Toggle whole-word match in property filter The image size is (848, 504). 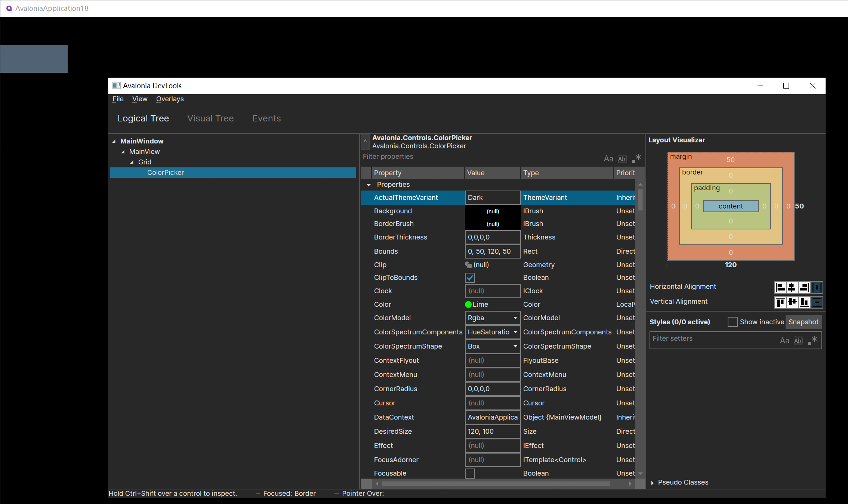(622, 158)
